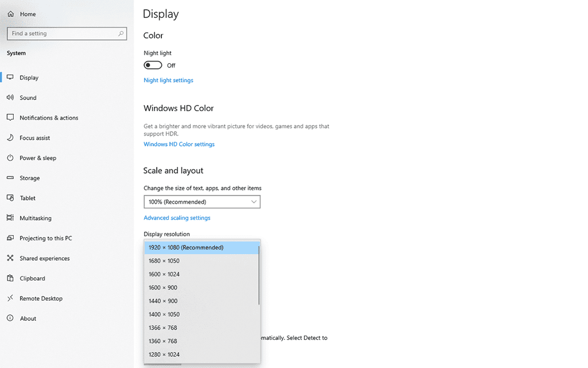Open Notifications & actions settings
Screen dimensions: 588x368
pos(11,117)
